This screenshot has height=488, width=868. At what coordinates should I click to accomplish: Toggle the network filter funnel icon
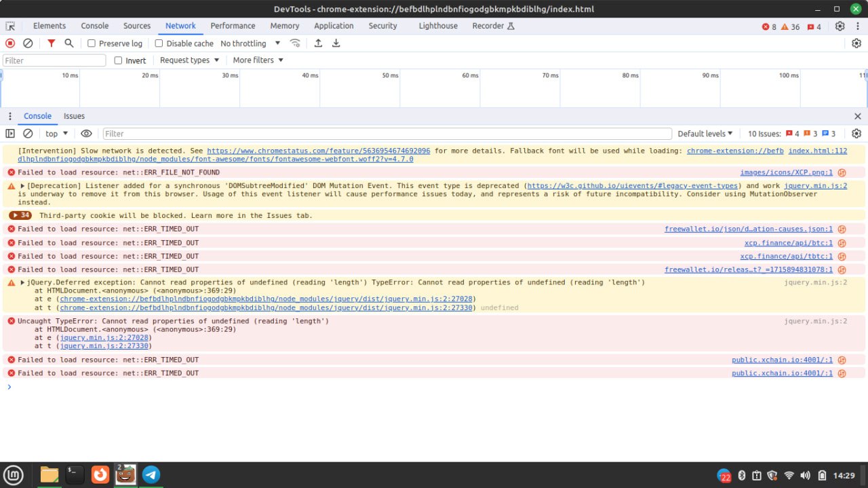pos(51,43)
